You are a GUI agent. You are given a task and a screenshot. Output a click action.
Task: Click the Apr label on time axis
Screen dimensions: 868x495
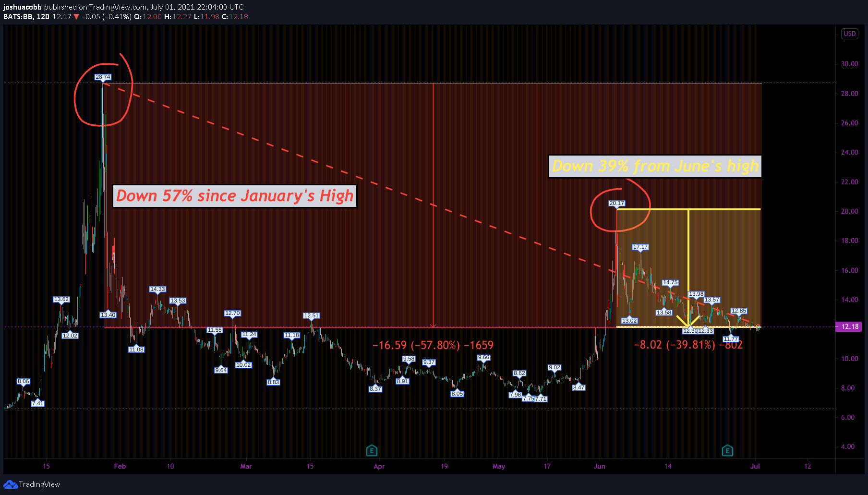[379, 466]
